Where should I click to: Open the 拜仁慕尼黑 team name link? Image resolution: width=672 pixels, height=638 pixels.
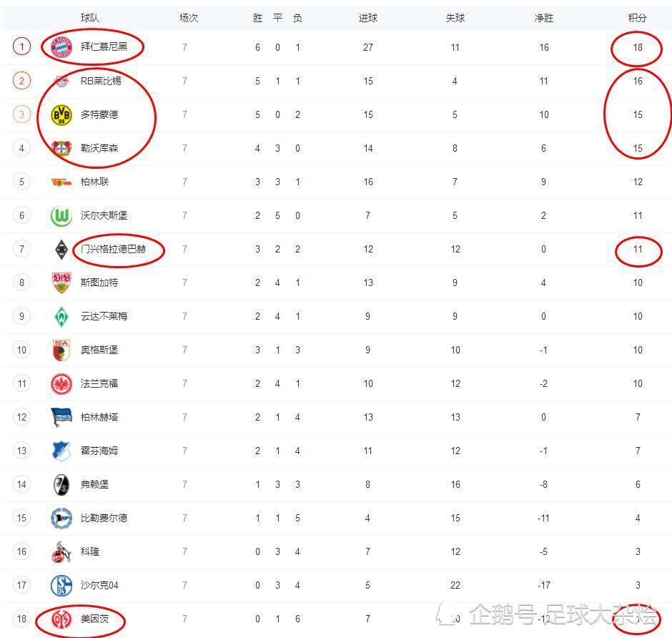(x=104, y=46)
